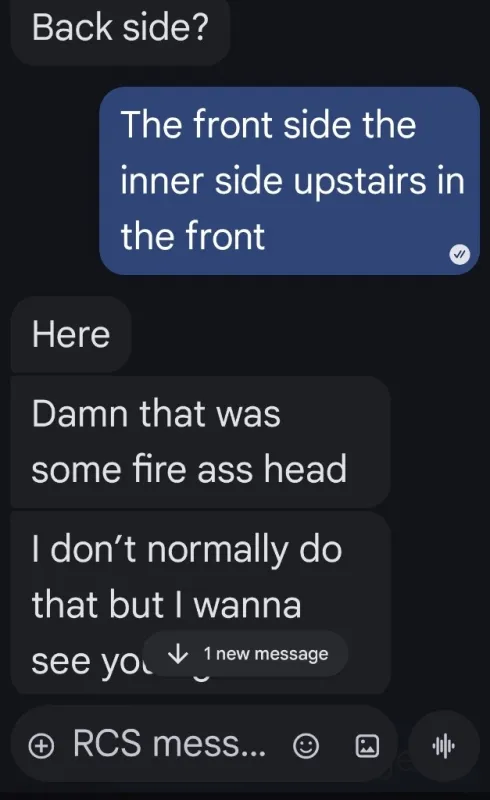Screen dimensions: 490x800
Task: Tap the word 'head' in the received message
Action: click(305, 468)
